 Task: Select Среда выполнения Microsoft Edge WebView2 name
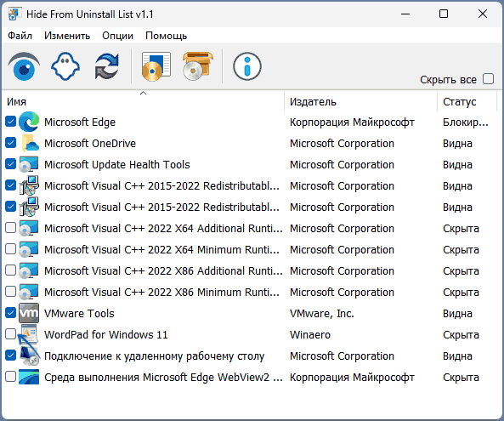[163, 377]
